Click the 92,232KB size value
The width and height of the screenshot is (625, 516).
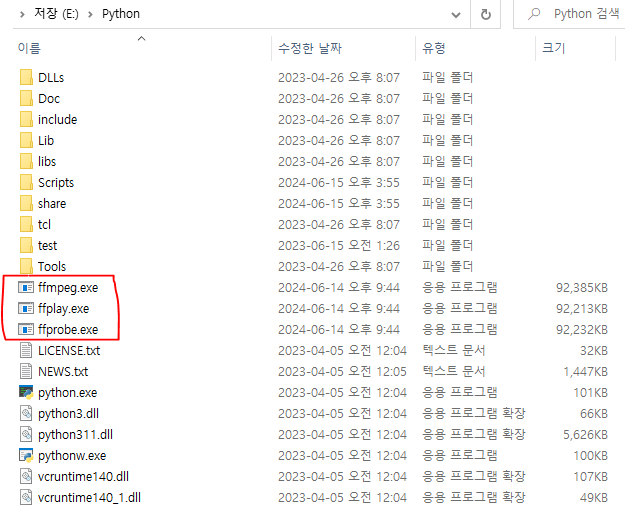582,330
